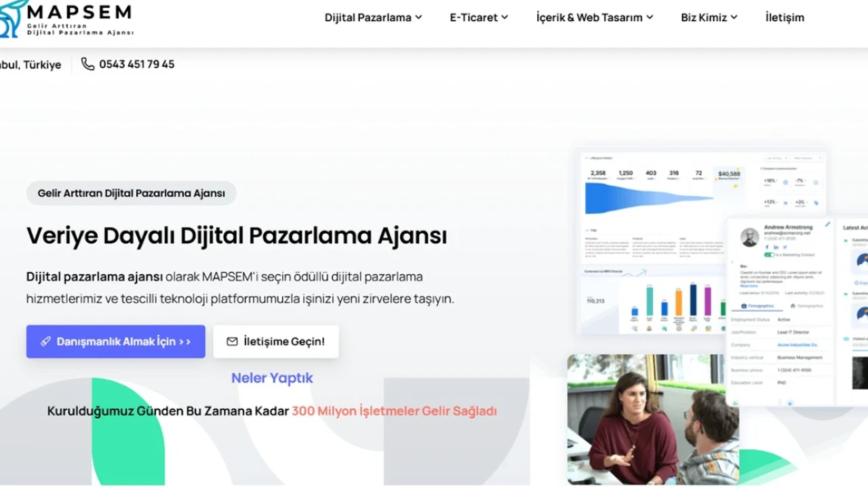Click the phone icon beside 0543 451 79 45
The image size is (868, 488).
(x=87, y=64)
